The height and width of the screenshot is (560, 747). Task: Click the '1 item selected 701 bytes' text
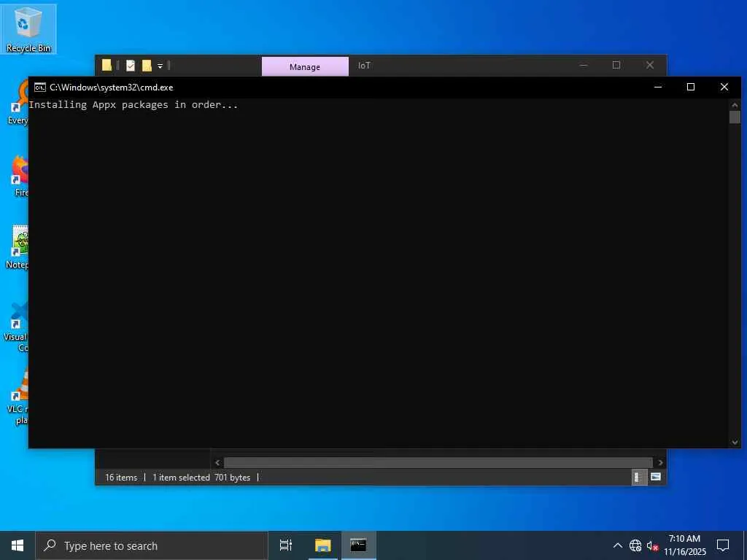[x=201, y=477]
